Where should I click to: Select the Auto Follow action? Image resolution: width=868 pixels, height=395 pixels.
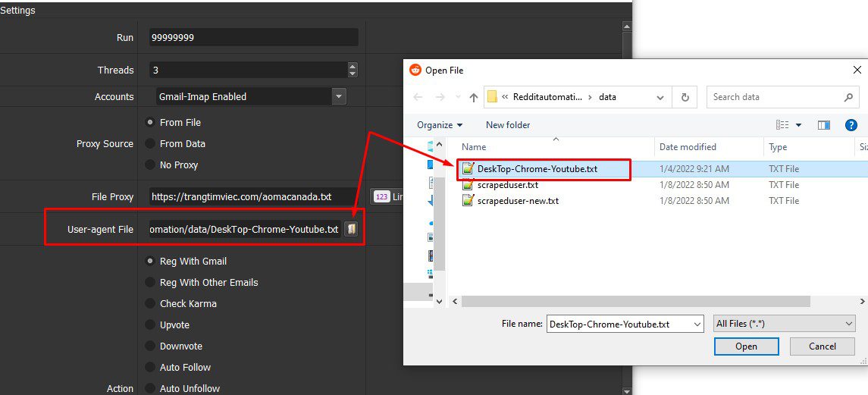point(149,367)
